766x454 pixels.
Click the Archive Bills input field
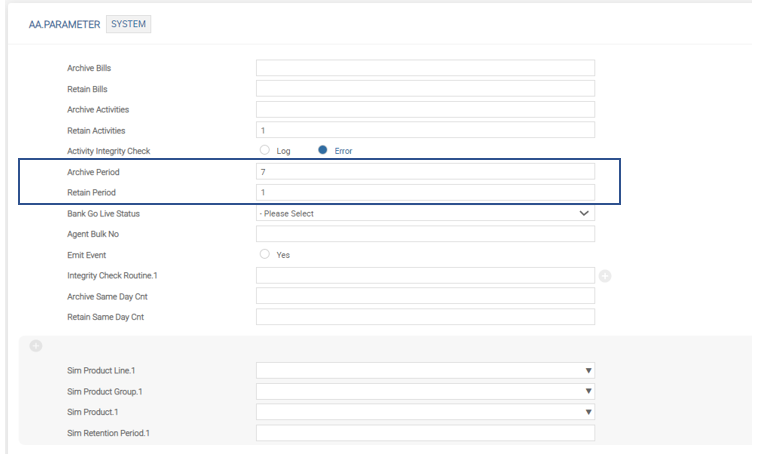coord(425,68)
